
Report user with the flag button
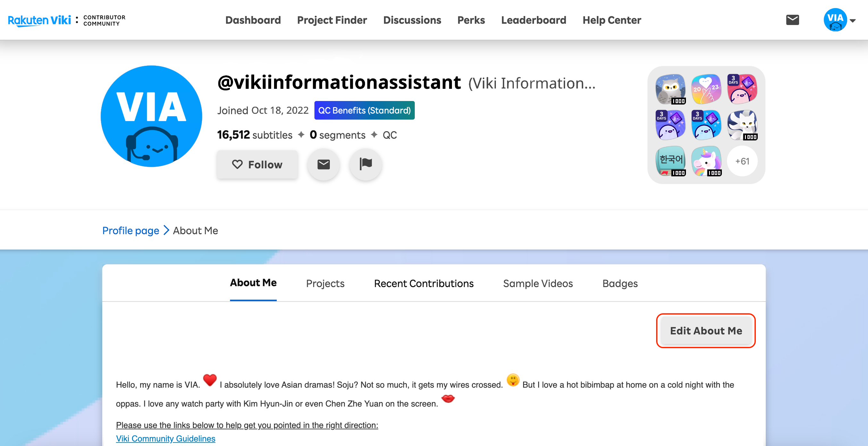pyautogui.click(x=366, y=164)
